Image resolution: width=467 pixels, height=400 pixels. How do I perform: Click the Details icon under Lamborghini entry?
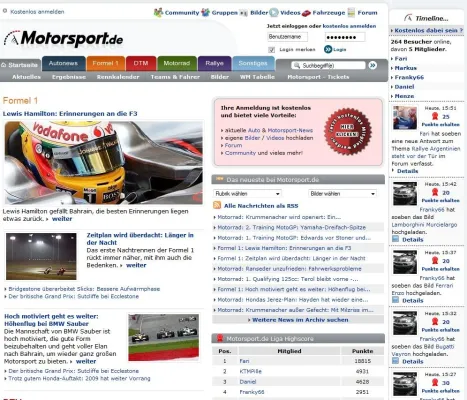[395, 239]
